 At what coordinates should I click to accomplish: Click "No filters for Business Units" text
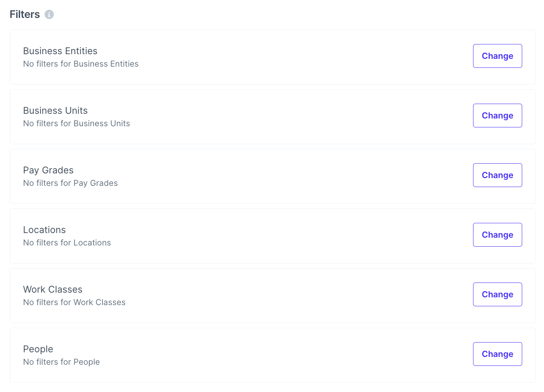coord(76,124)
